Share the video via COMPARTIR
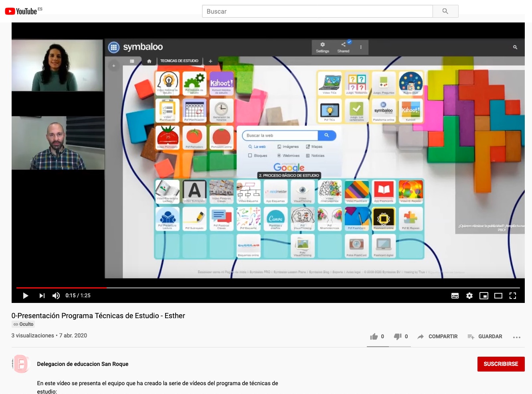 tap(437, 337)
